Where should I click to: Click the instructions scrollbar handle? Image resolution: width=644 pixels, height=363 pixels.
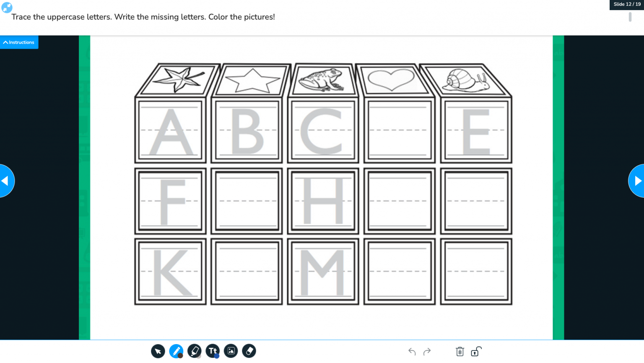(630, 17)
